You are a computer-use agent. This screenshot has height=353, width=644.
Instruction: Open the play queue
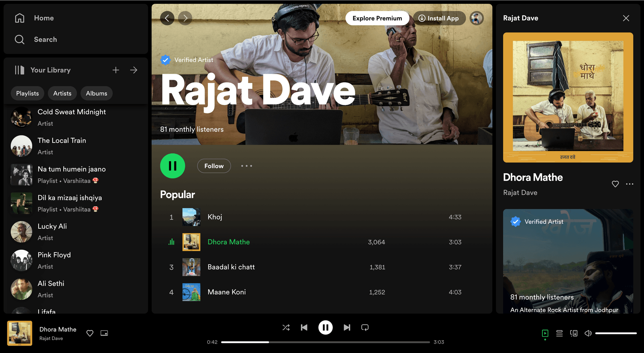pos(559,333)
